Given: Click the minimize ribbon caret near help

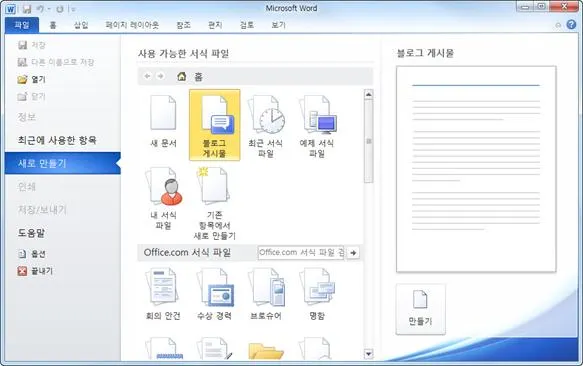Looking at the screenshot, I should pos(558,25).
